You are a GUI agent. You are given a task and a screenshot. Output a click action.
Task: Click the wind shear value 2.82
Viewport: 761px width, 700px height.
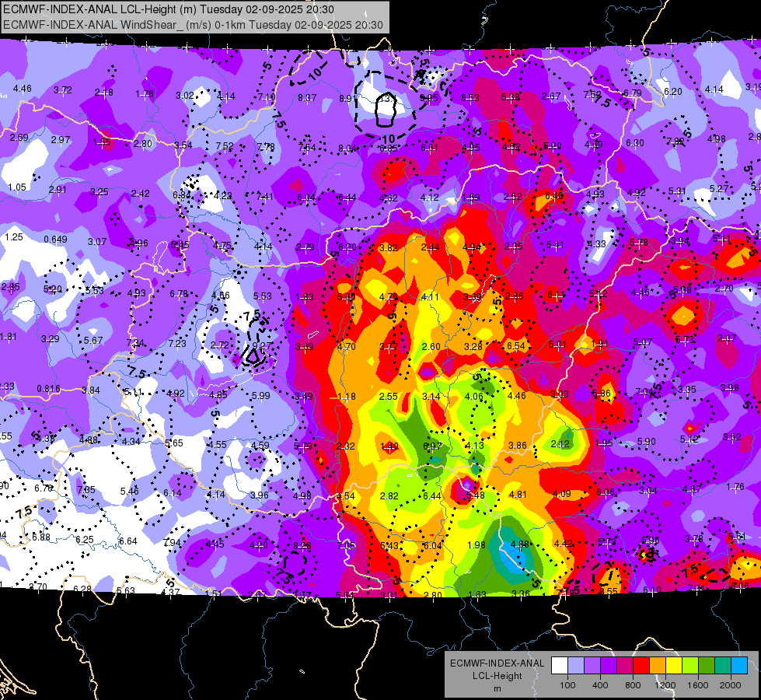click(x=389, y=496)
